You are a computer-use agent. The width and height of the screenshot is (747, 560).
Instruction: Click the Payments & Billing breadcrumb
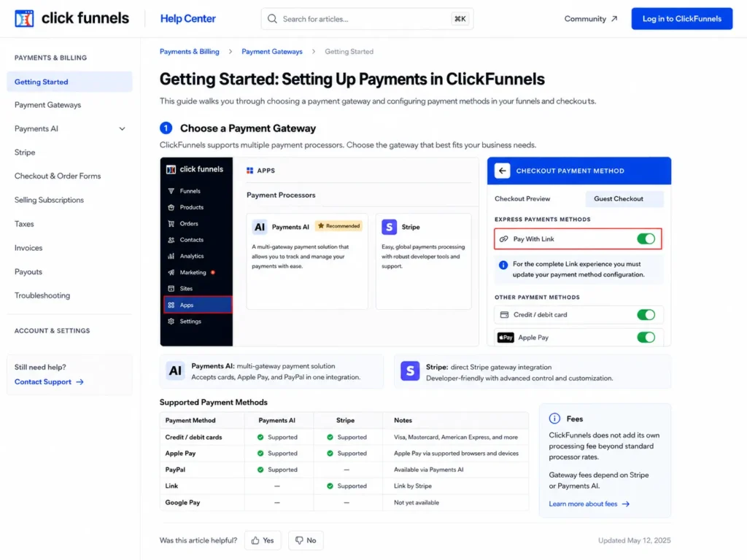189,52
